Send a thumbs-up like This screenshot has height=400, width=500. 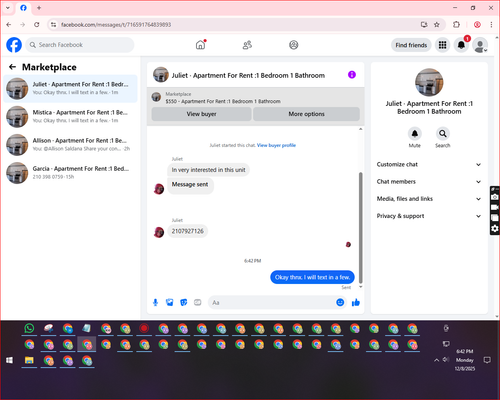click(356, 302)
